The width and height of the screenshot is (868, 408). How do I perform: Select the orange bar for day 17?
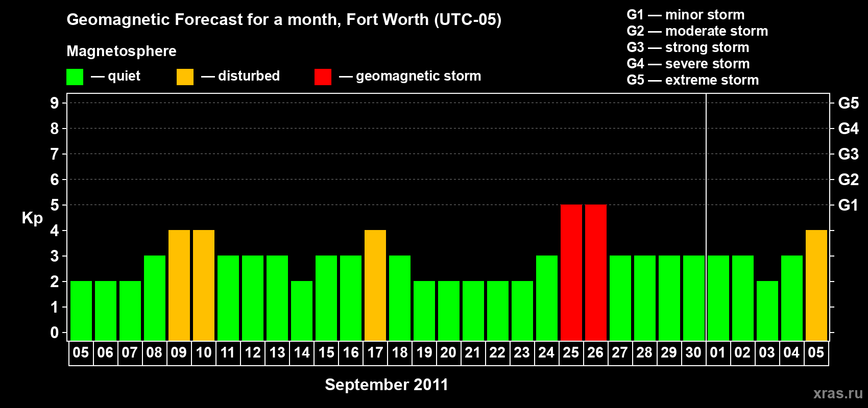375,285
